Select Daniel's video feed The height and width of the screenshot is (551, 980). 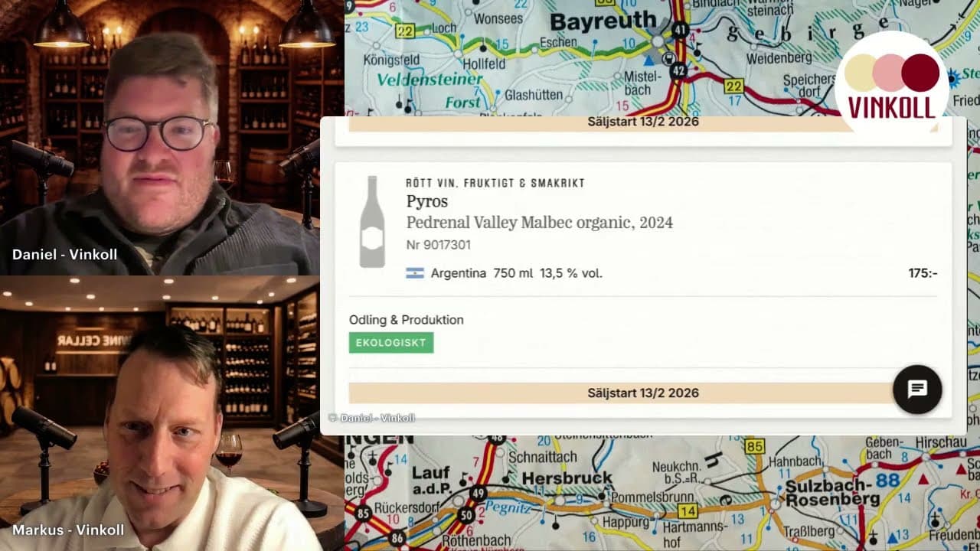[x=160, y=138]
